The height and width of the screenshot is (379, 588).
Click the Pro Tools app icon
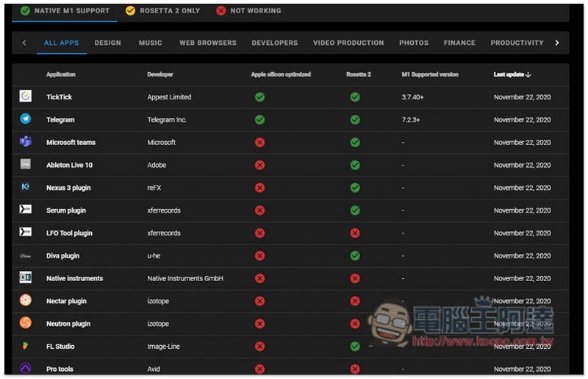click(26, 369)
